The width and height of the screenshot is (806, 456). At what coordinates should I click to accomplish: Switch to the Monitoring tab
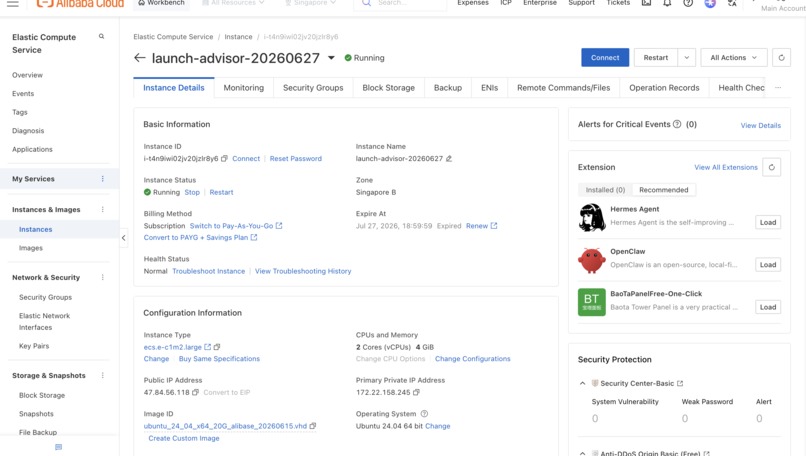(244, 88)
